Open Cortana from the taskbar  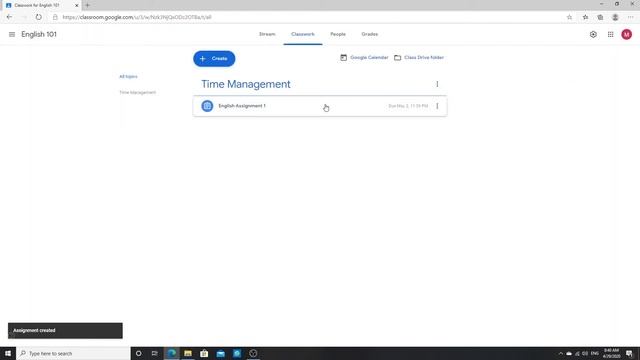click(139, 353)
